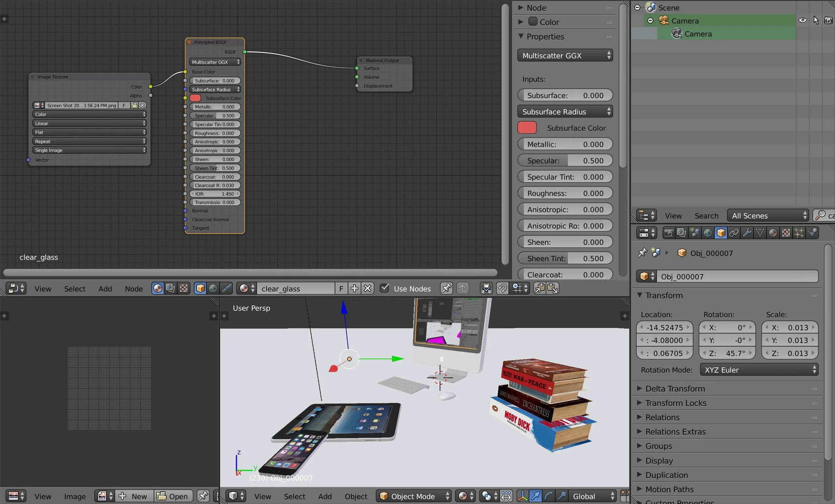Open the Render properties camera tab

(668, 233)
